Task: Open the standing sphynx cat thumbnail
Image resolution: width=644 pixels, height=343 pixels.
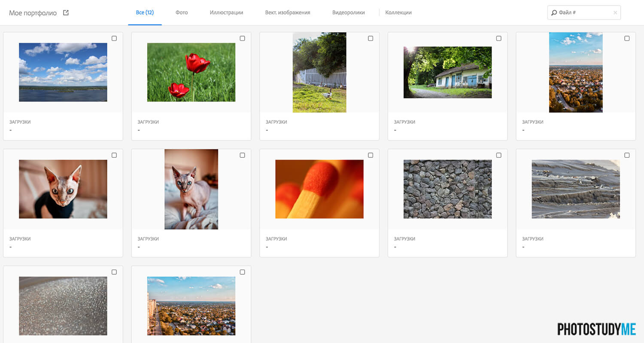Action: pyautogui.click(x=191, y=189)
